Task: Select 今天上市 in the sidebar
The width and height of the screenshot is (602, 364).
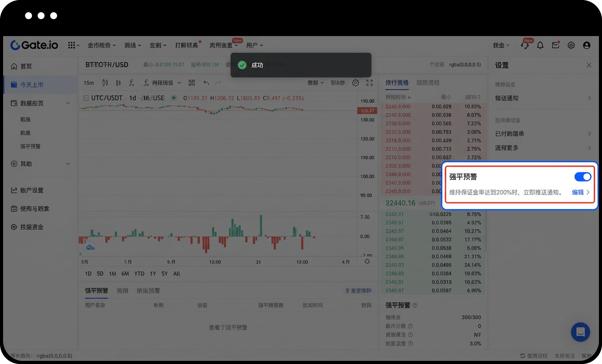Action: pos(41,85)
